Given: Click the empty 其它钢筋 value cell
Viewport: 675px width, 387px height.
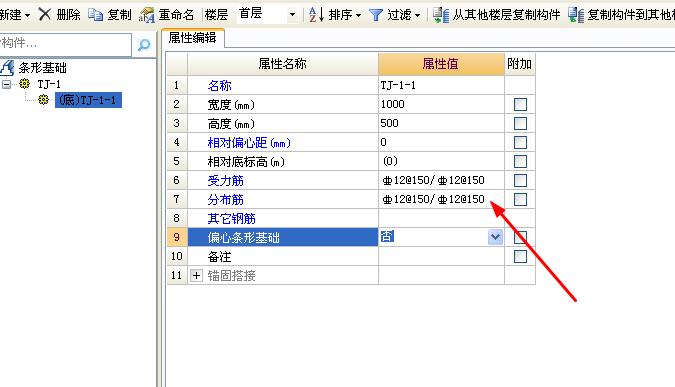Looking at the screenshot, I should coord(441,218).
